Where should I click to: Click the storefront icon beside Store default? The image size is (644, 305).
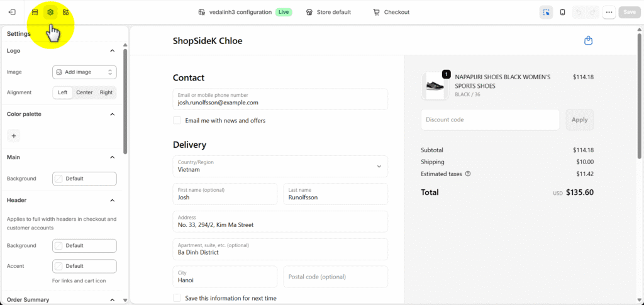(x=309, y=13)
